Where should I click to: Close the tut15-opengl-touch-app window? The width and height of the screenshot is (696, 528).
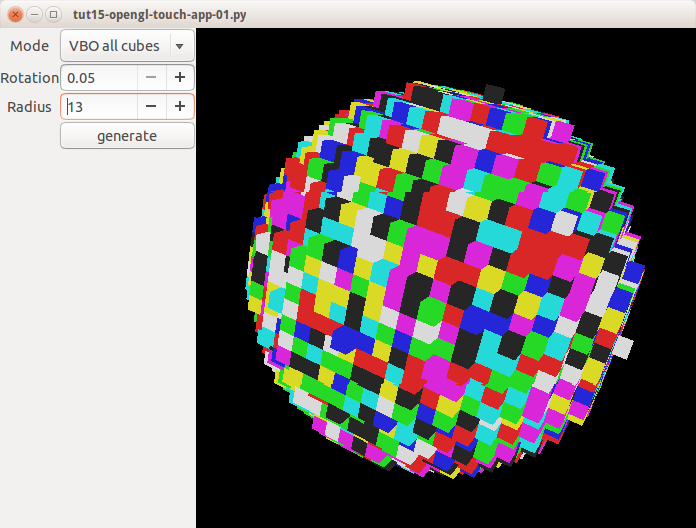(x=15, y=14)
